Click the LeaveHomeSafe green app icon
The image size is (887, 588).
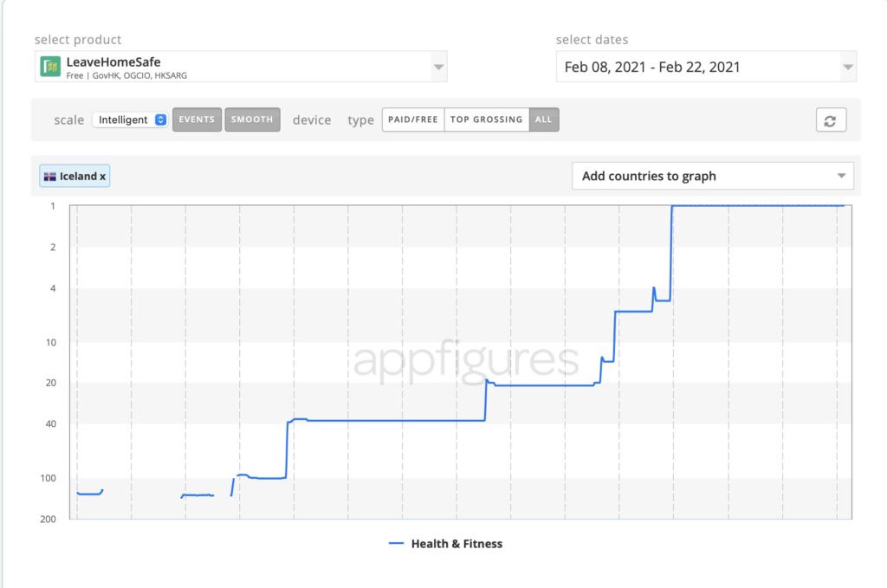(50, 67)
